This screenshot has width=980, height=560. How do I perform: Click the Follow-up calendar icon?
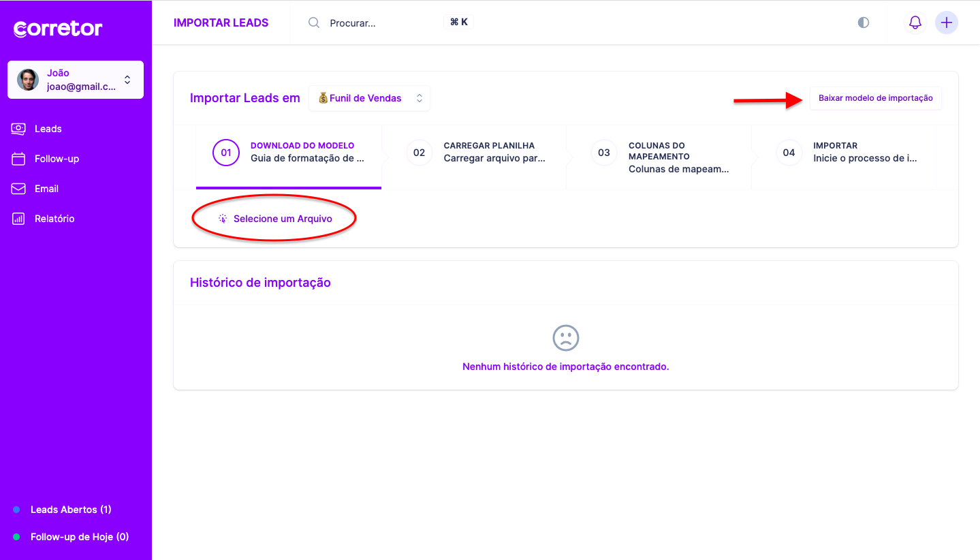click(18, 159)
